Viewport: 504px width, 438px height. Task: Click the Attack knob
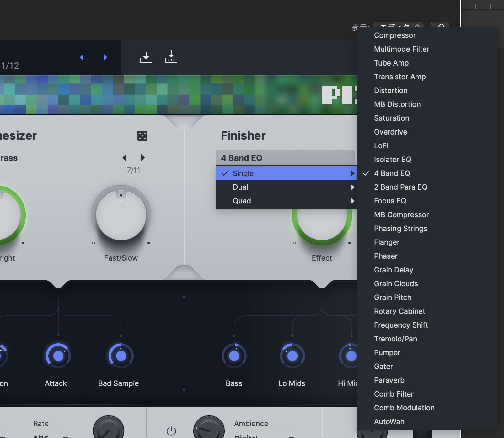[x=58, y=356]
